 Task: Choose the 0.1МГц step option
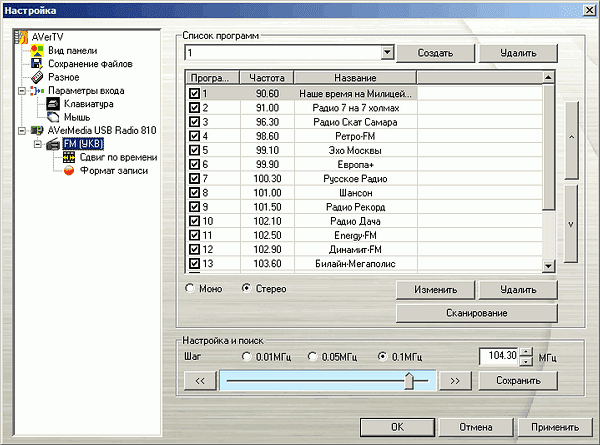pyautogui.click(x=382, y=357)
